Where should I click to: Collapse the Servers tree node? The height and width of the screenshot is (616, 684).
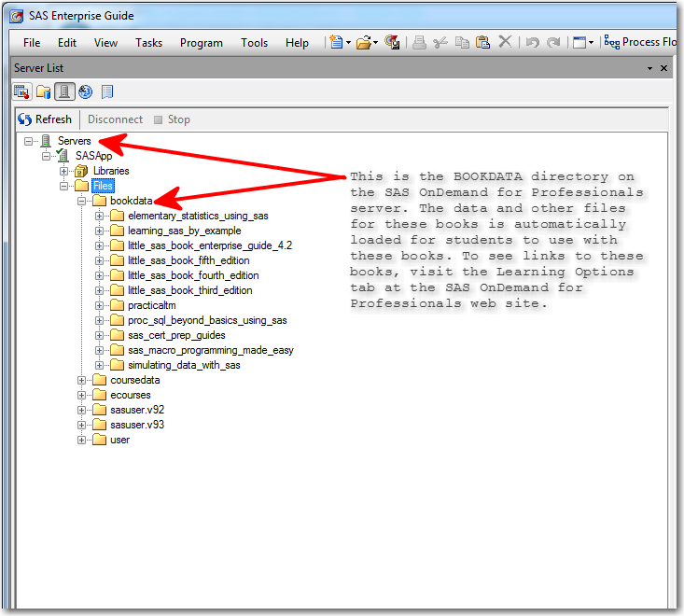pyautogui.click(x=28, y=141)
